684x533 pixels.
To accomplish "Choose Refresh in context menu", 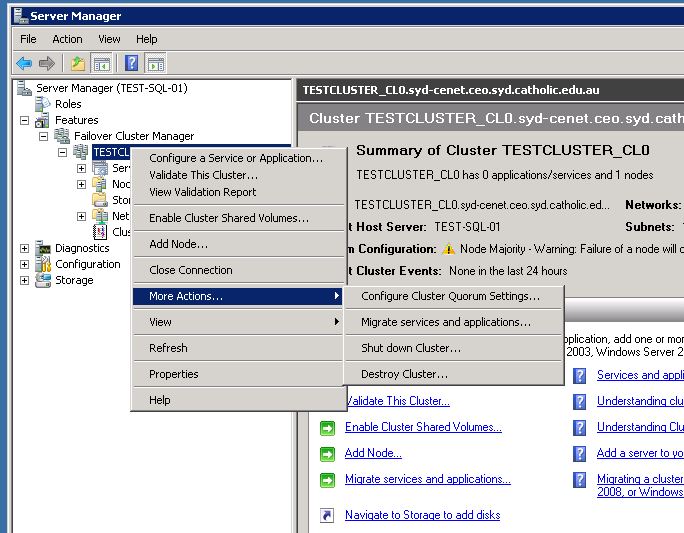I will tap(238, 348).
